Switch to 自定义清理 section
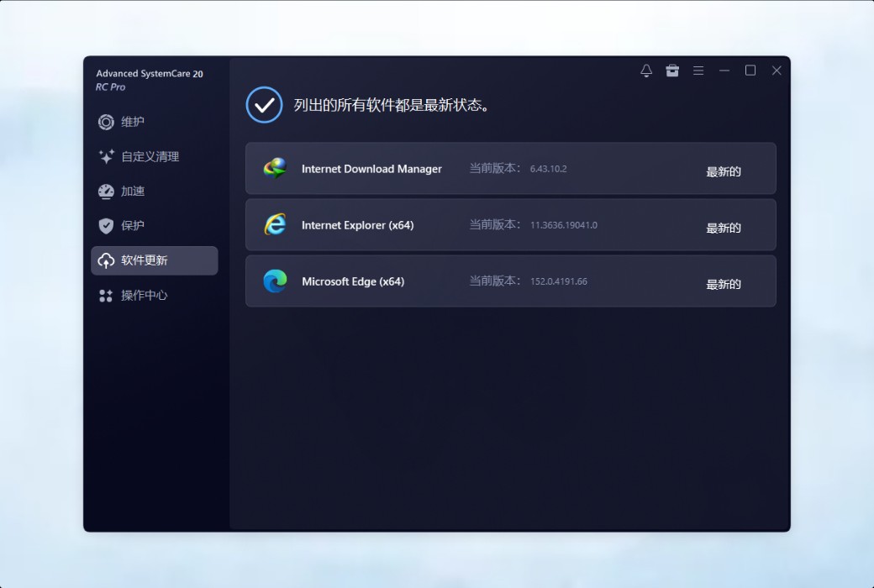Viewport: 874px width, 588px height. [155, 156]
